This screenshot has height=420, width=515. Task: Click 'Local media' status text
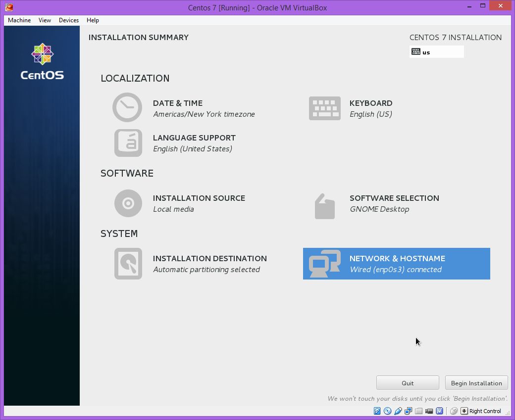pyautogui.click(x=173, y=209)
